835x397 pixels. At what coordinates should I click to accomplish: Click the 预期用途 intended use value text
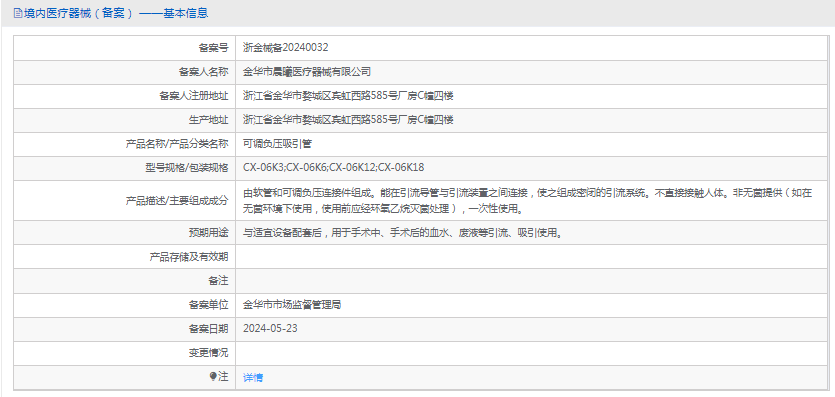coord(403,233)
